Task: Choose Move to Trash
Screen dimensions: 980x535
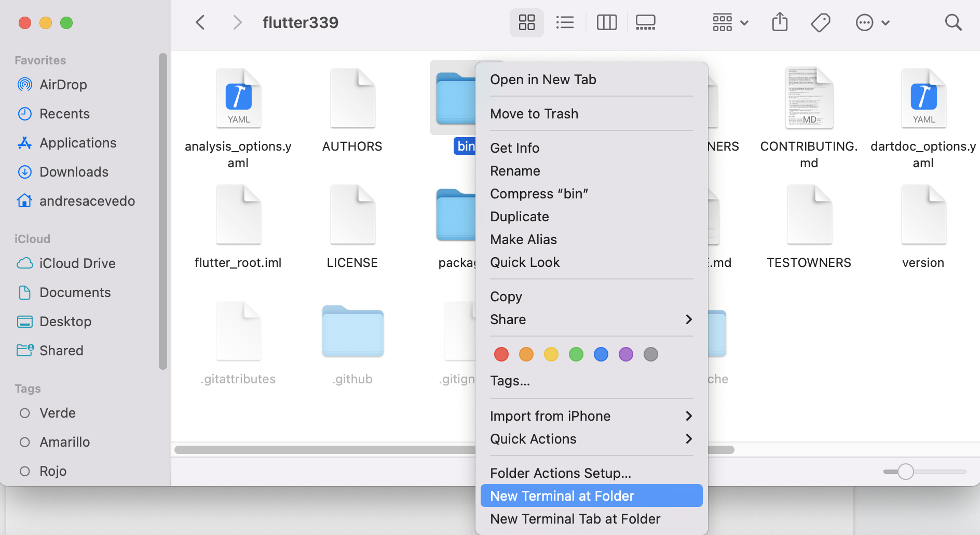Action: tap(592, 114)
